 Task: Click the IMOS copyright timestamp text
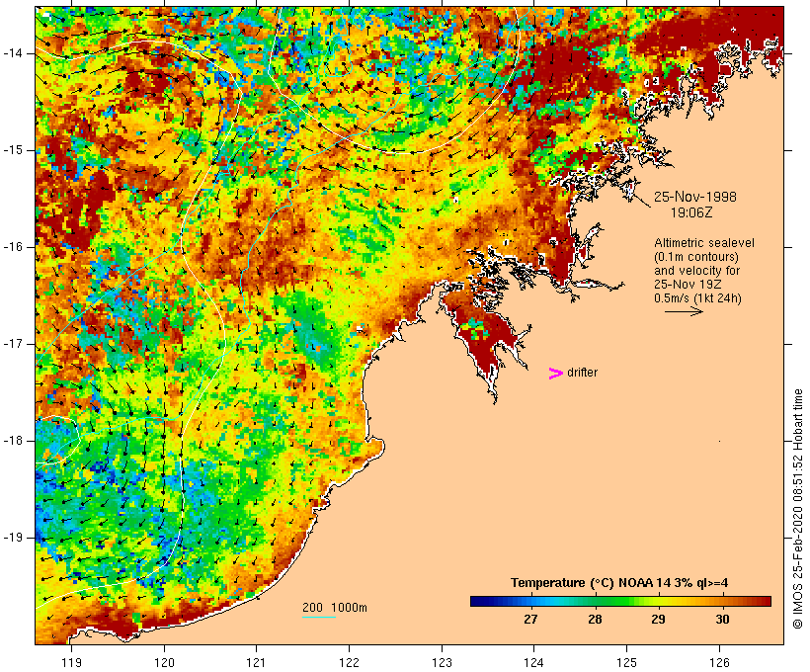[x=798, y=509]
